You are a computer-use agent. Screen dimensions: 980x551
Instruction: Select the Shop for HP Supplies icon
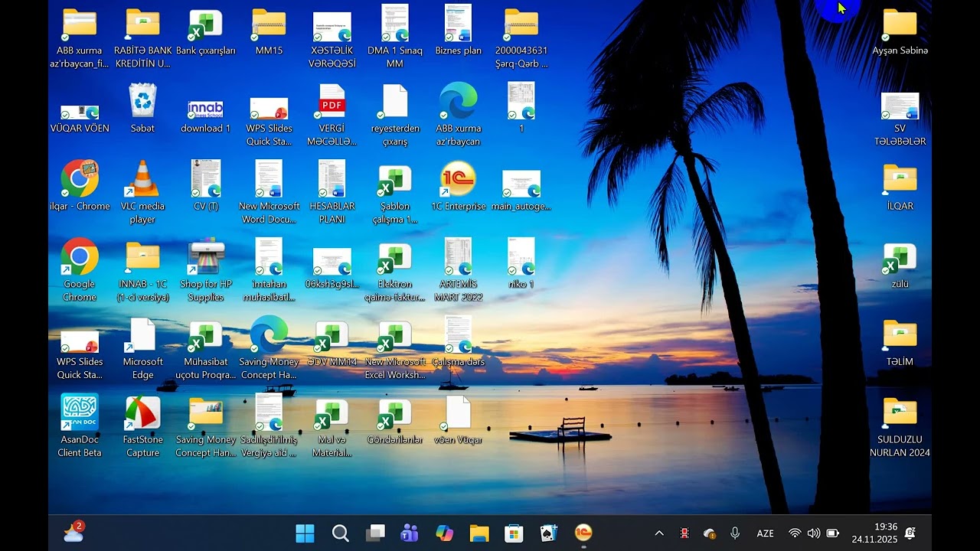[x=206, y=270]
